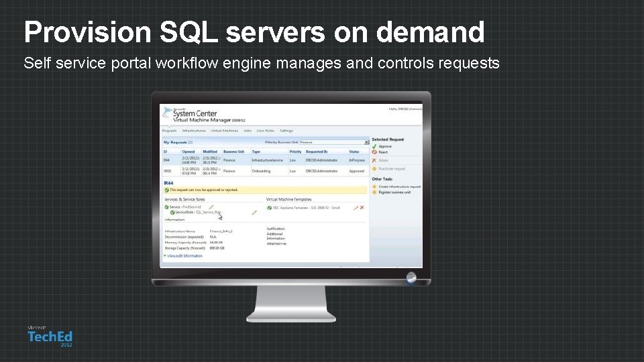Click the Microsoft TechEd 2012 logo
644x362 pixels.
(x=50, y=336)
